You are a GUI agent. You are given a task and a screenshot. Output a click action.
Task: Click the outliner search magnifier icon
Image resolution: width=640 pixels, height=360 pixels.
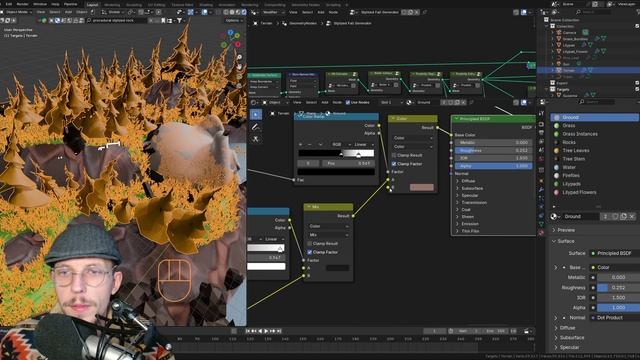pos(578,12)
